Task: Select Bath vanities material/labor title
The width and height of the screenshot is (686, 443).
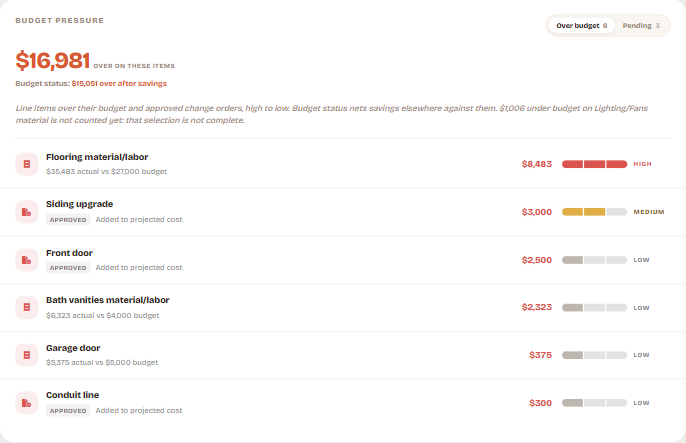Action: tap(108, 300)
